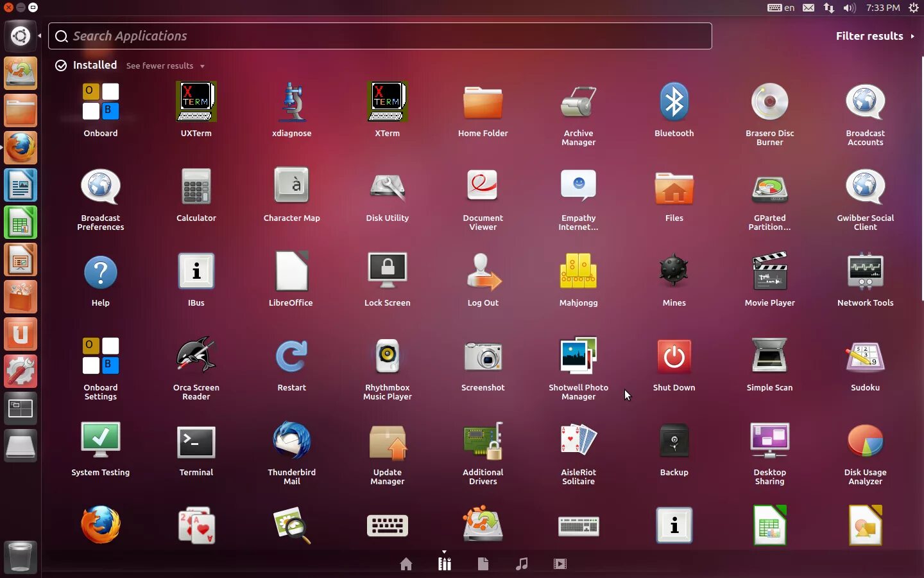The height and width of the screenshot is (578, 924).
Task: Launch AisleRiot Solitaire
Action: pos(579,441)
